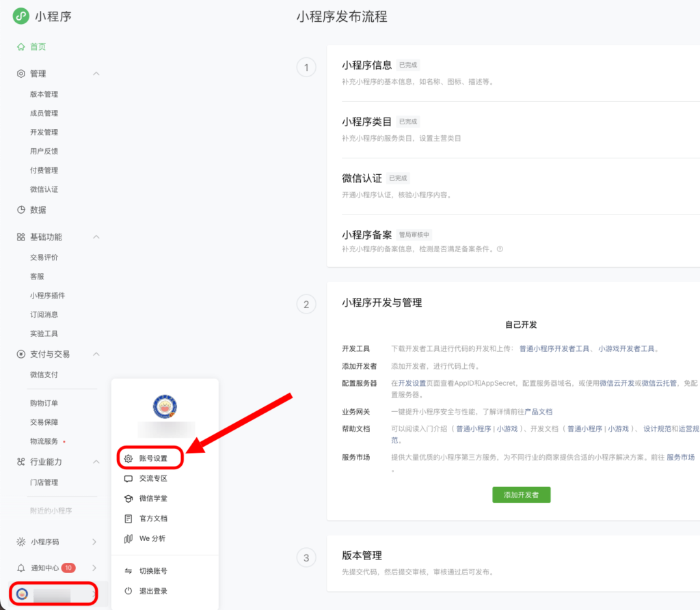Open 数据 via its clock icon
The image size is (700, 610).
(21, 210)
